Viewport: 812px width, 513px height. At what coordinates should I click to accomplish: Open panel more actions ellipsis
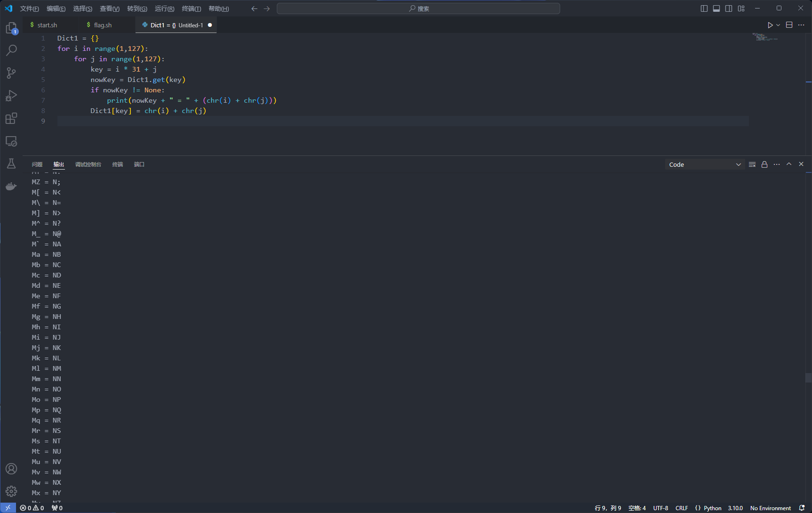[x=777, y=164]
